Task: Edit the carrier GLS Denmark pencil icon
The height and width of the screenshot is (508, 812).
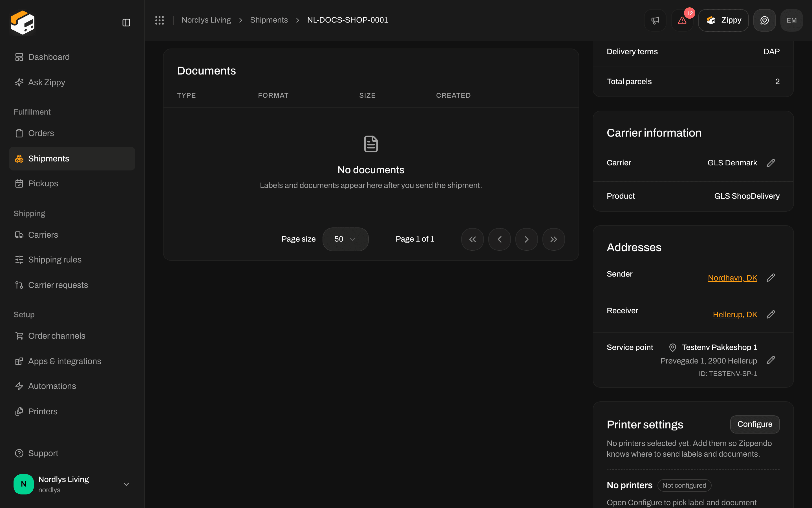Action: click(771, 163)
